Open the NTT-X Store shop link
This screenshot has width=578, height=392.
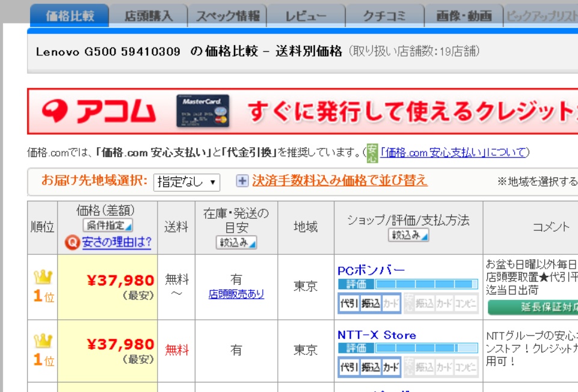point(377,335)
